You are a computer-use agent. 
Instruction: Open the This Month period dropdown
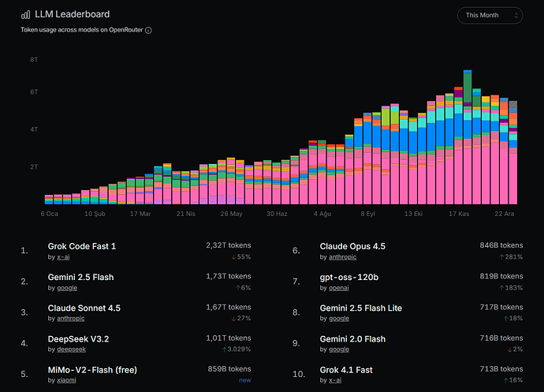click(490, 16)
